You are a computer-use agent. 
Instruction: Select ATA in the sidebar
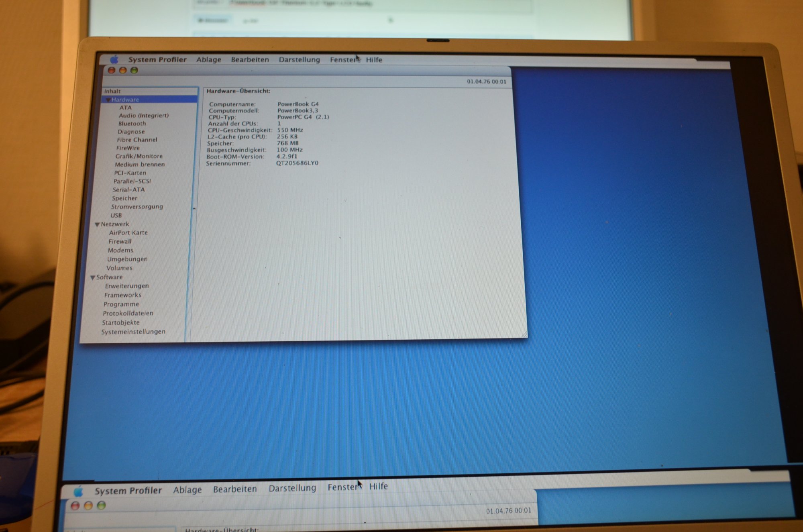coord(125,108)
